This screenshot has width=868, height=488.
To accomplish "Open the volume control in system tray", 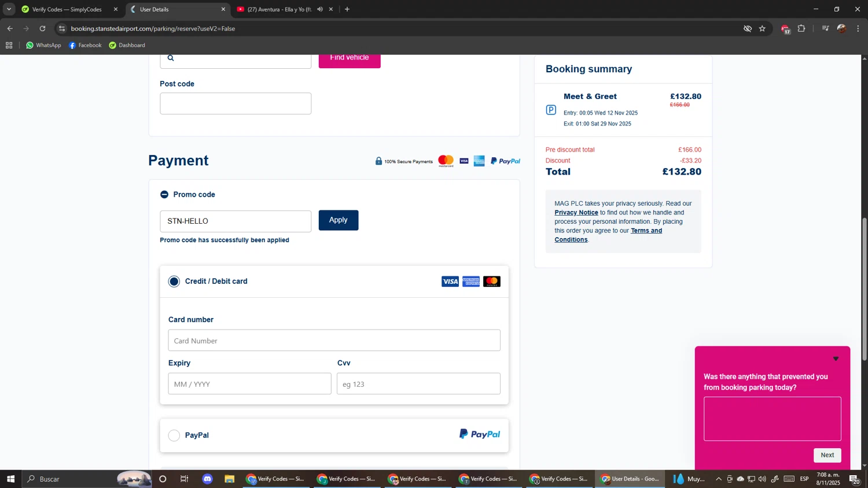I will coord(762,479).
